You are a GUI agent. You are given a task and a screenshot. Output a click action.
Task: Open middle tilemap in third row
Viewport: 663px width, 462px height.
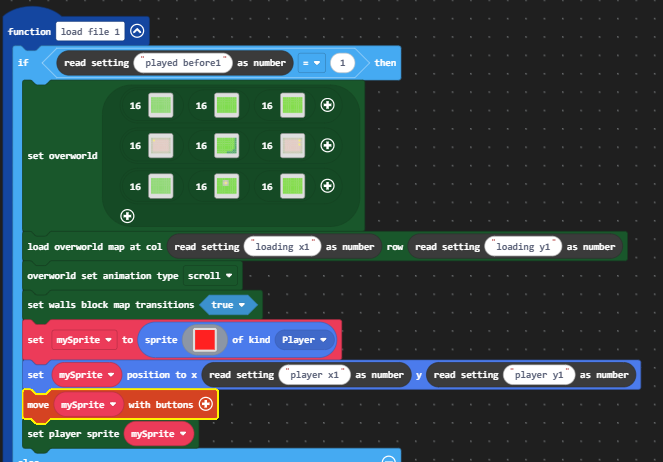(x=227, y=186)
